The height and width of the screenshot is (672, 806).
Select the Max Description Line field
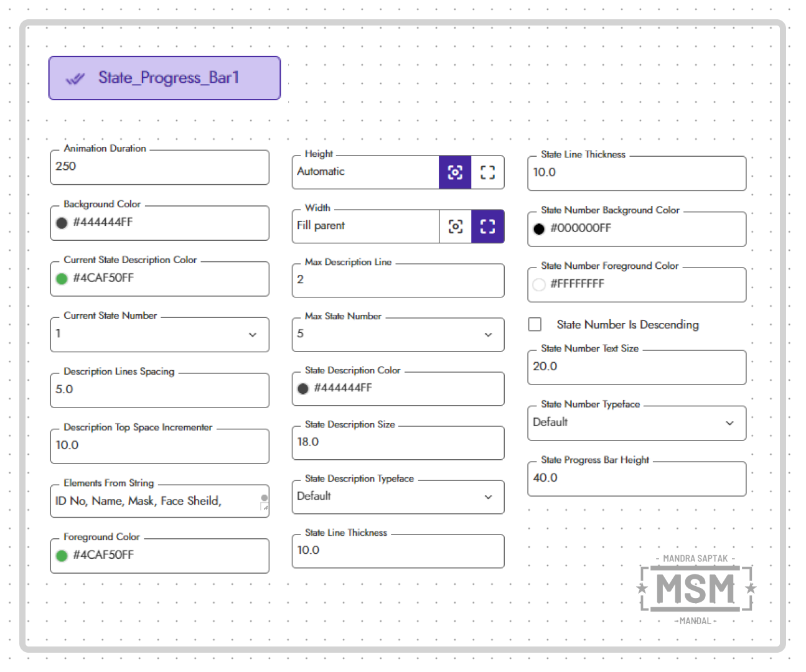pos(398,281)
